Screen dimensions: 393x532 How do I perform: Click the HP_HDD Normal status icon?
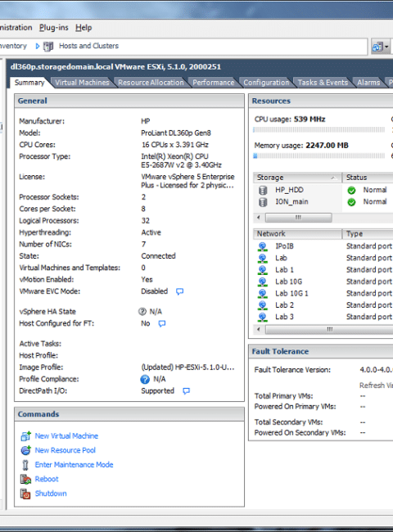coord(351,191)
